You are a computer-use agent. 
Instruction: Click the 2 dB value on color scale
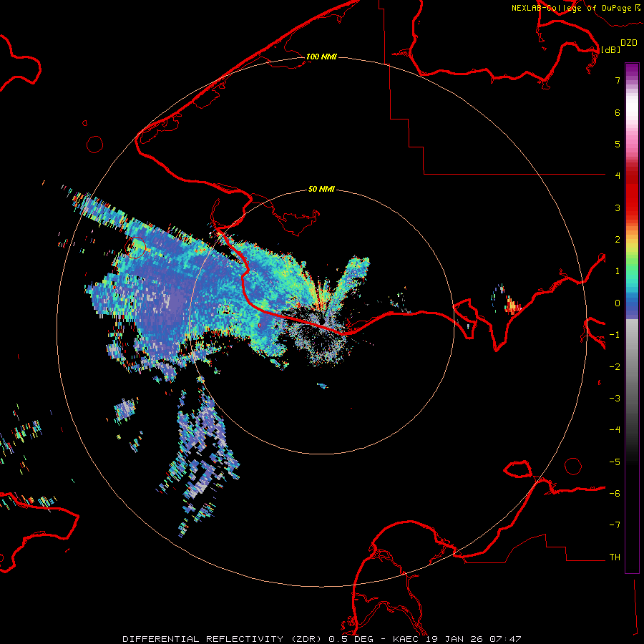tap(618, 240)
